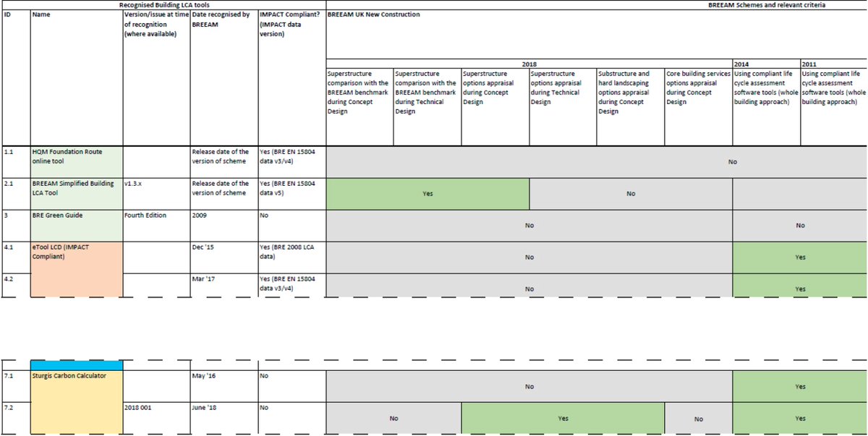Screen dimensions: 868x436
Task: Click 'Yes (BRE EN 15804 data v3/v4)' in row 4.2
Action: 292,285
